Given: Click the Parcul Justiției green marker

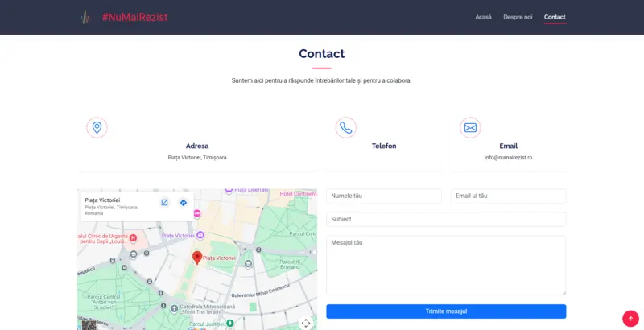Looking at the screenshot, I should point(230,323).
